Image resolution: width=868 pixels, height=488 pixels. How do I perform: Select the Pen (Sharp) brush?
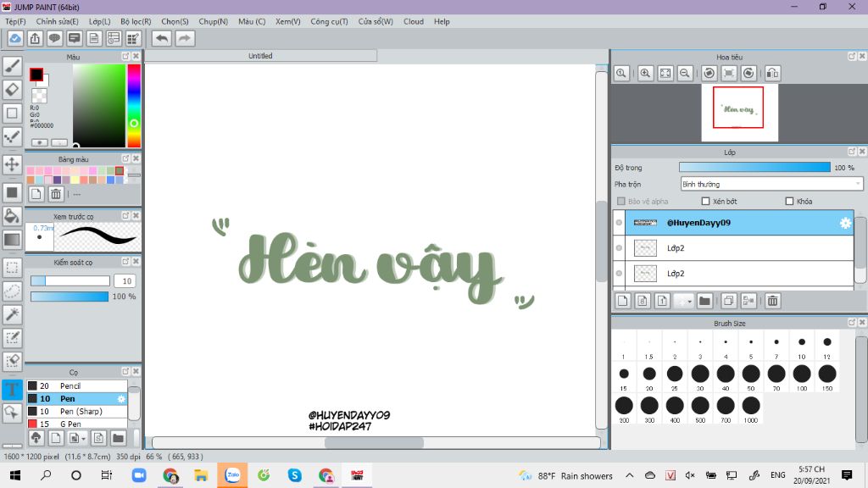click(77, 412)
